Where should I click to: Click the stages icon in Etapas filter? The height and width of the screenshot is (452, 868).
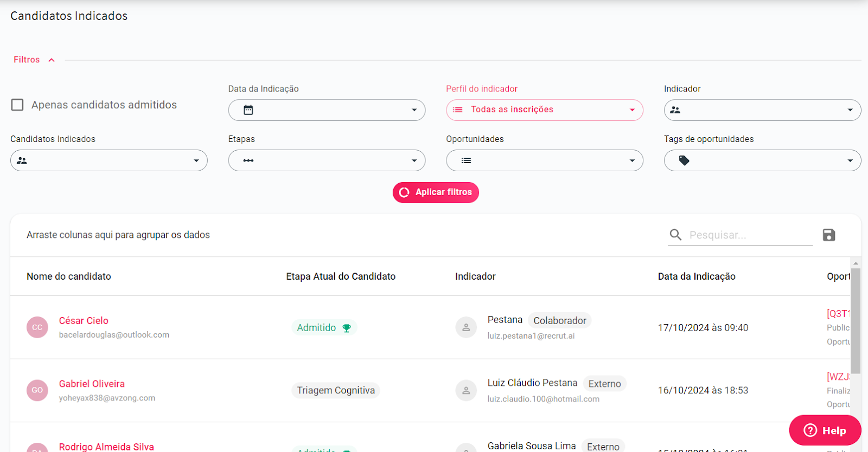pos(248,160)
